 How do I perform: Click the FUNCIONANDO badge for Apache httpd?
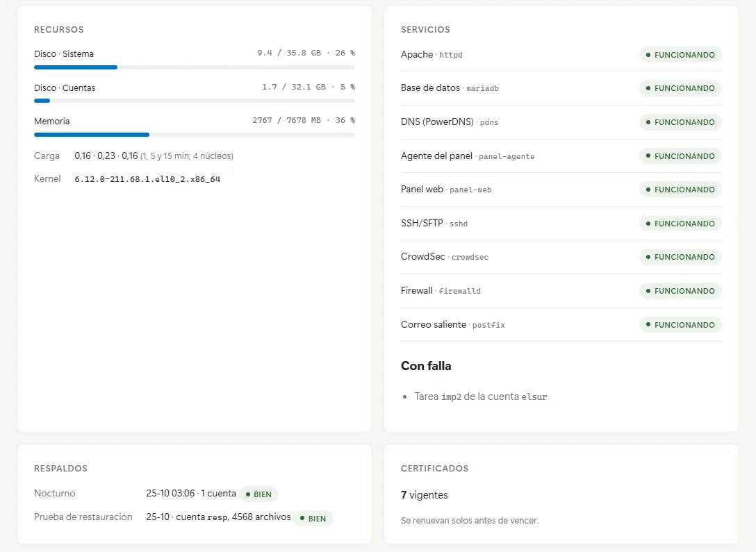[680, 55]
